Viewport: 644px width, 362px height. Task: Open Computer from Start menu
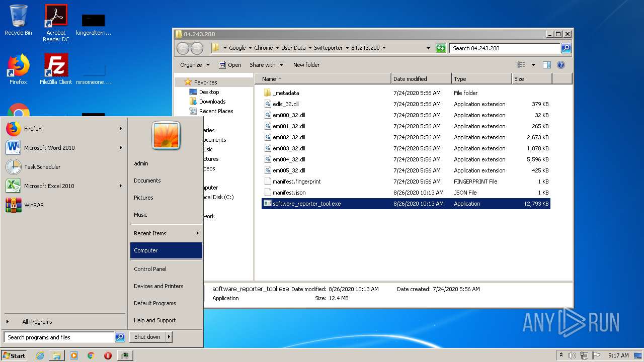tap(166, 250)
